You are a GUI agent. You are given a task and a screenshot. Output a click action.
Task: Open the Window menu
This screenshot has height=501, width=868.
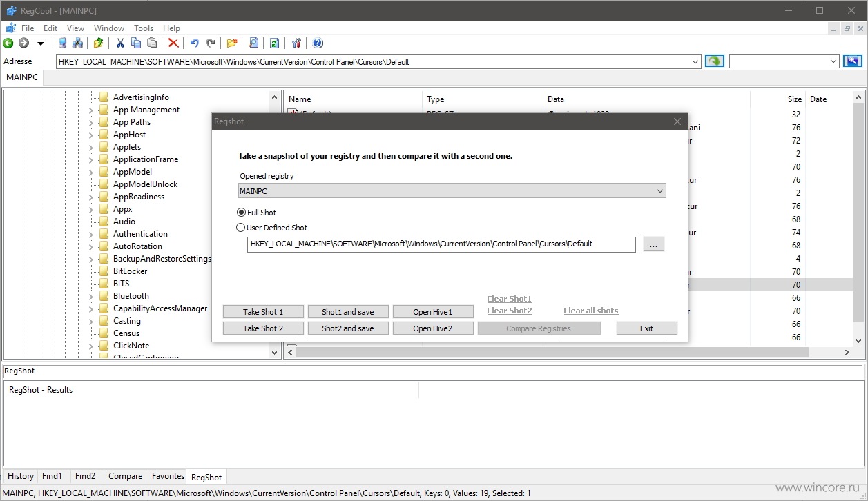pos(109,28)
